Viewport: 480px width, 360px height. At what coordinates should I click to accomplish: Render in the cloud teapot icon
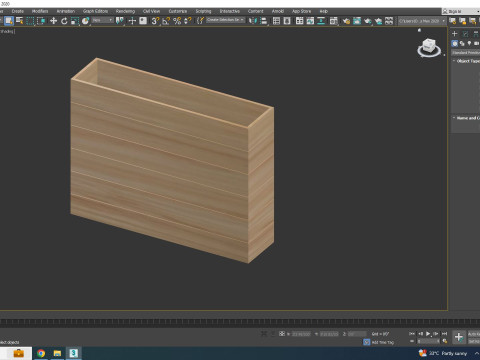click(378, 21)
